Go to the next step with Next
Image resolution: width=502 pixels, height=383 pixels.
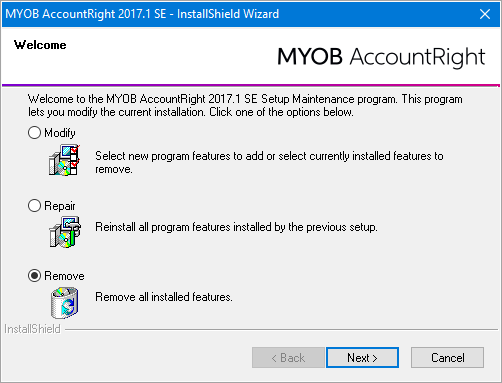(362, 358)
